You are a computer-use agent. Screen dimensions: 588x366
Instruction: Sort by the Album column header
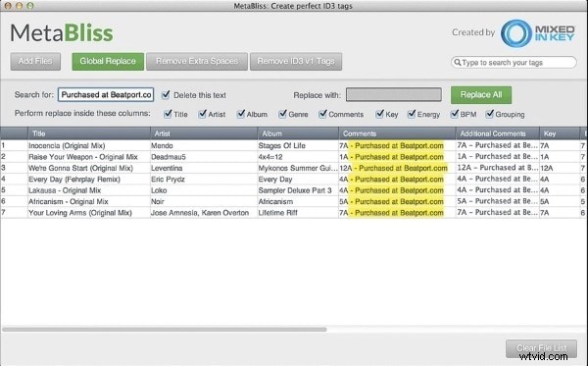[x=298, y=133]
